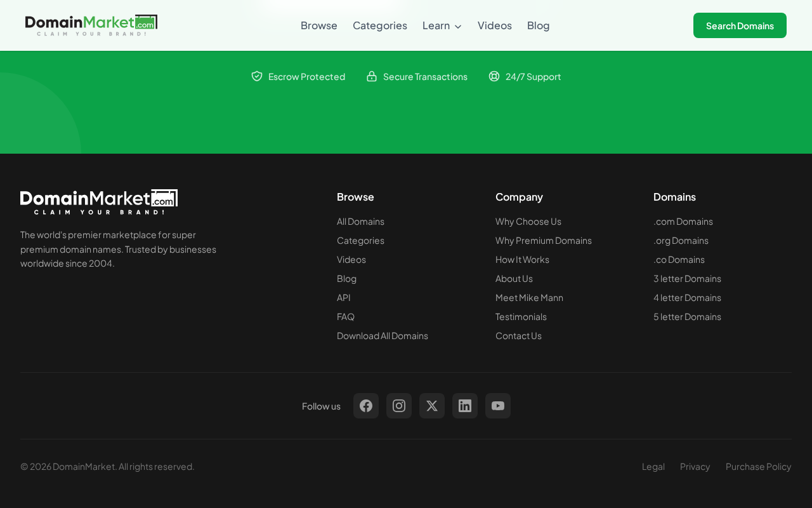
Task: Open the Facebook social icon
Action: (366, 406)
